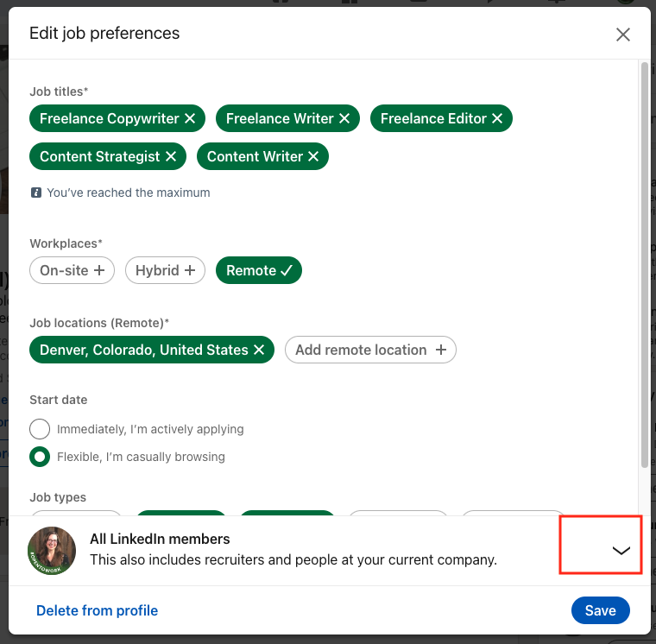Image resolution: width=656 pixels, height=644 pixels.
Task: Expand the visibility chevron dropdown
Action: pos(621,550)
